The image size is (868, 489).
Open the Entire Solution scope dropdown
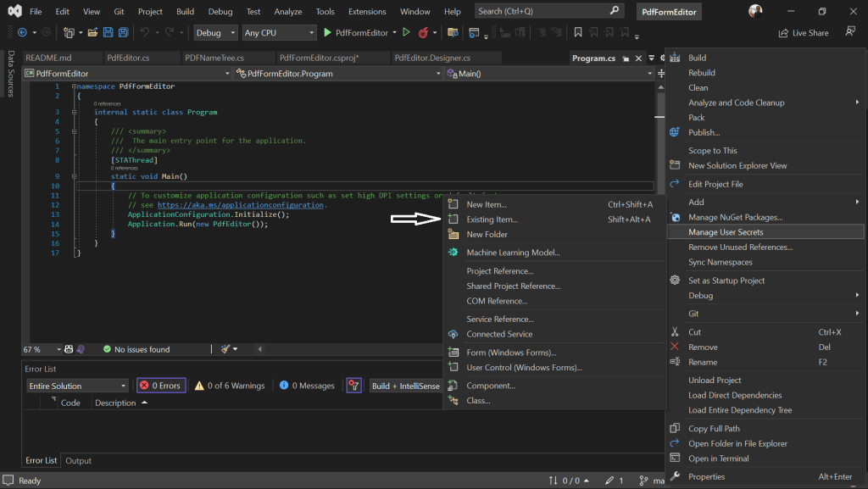77,386
